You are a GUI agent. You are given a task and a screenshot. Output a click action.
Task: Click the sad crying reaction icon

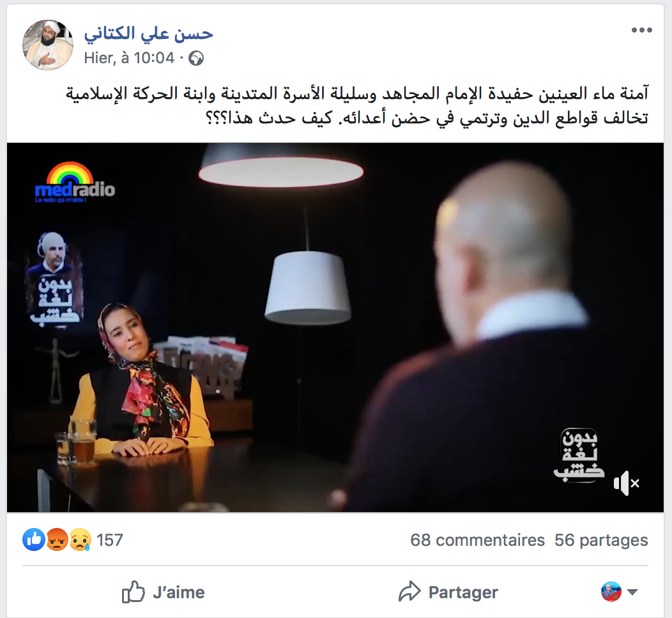[x=80, y=539]
